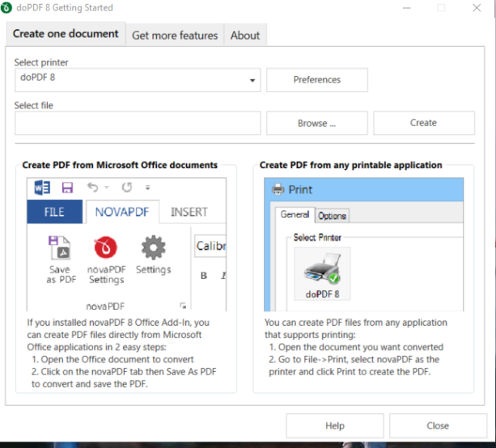Click the quick access customize arrow
This screenshot has height=448, width=496.
coord(147,188)
